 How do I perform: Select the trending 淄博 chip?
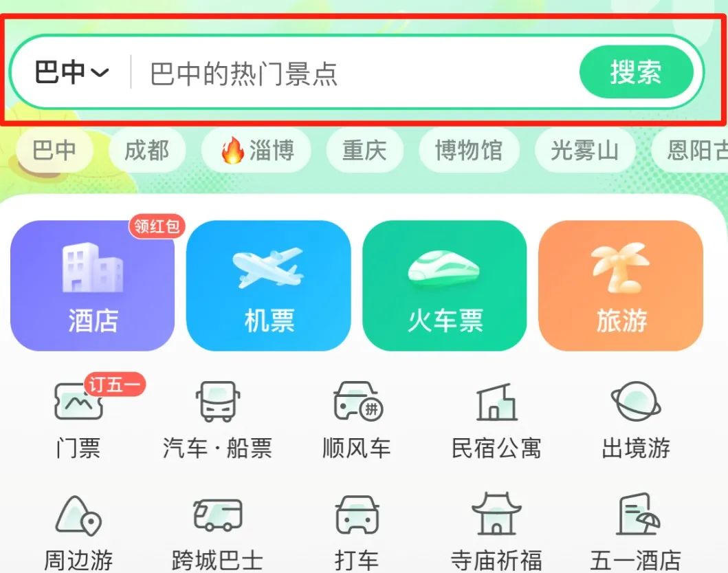coord(256,150)
